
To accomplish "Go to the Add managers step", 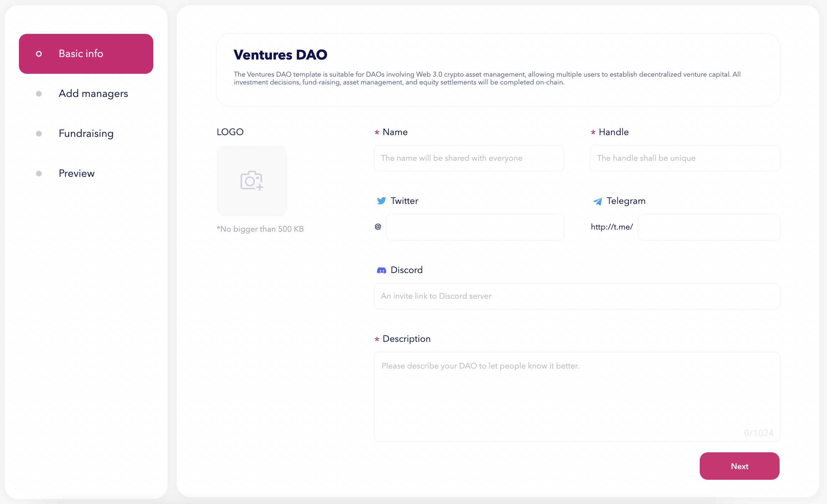I will tap(86, 94).
